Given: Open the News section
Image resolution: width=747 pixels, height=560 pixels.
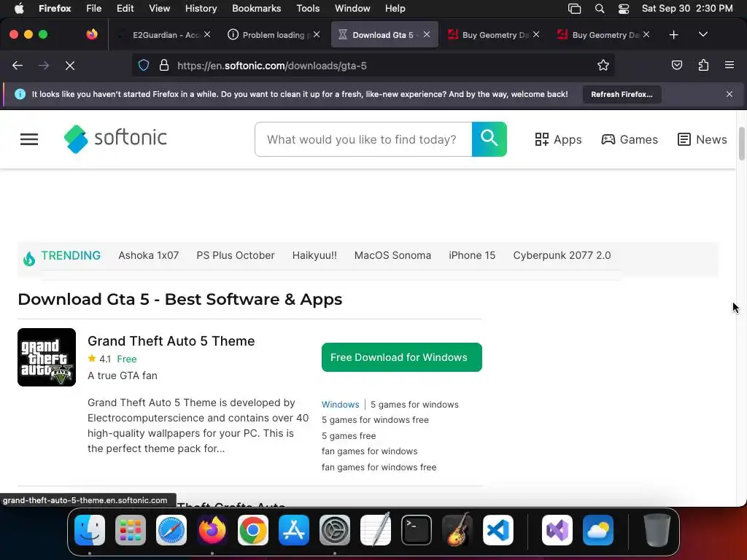Looking at the screenshot, I should 703,139.
